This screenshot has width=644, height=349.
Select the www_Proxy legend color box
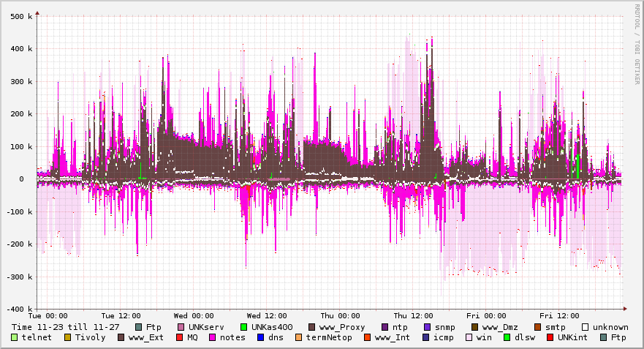[313, 327]
